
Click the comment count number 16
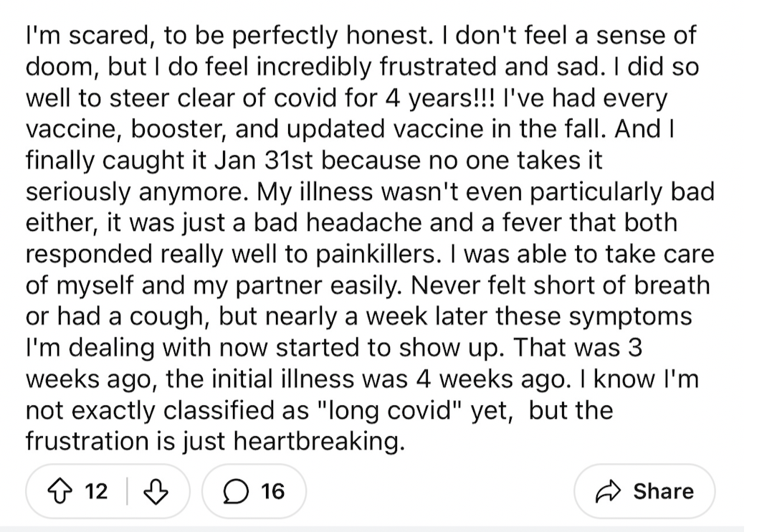(272, 491)
